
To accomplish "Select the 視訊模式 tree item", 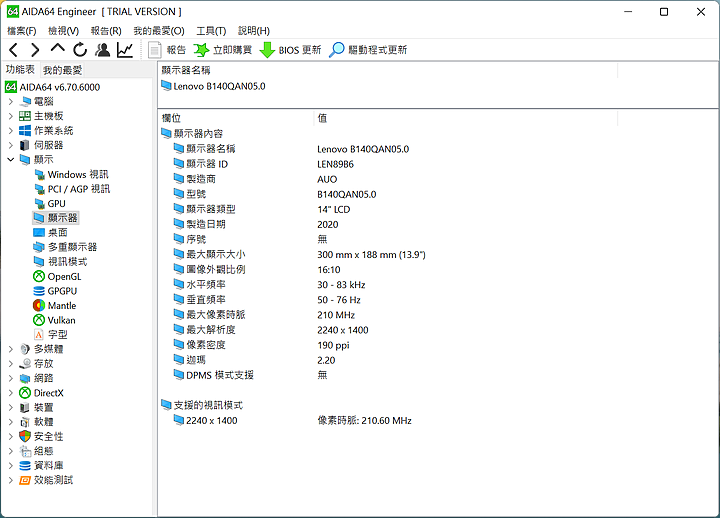I will pyautogui.click(x=60, y=262).
